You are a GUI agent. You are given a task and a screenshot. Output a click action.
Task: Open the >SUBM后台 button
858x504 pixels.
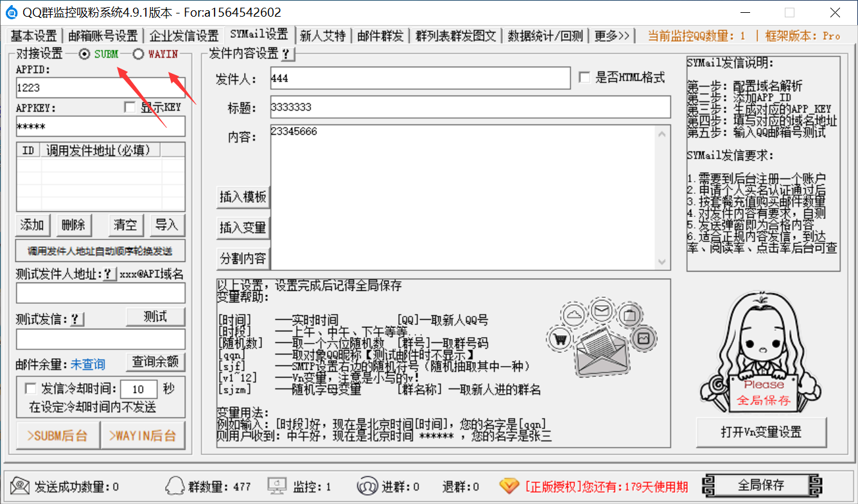pyautogui.click(x=58, y=435)
